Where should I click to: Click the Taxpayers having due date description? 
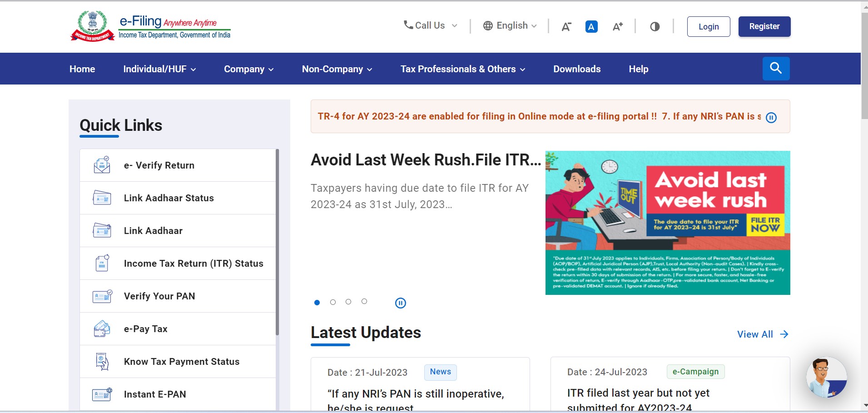point(420,196)
